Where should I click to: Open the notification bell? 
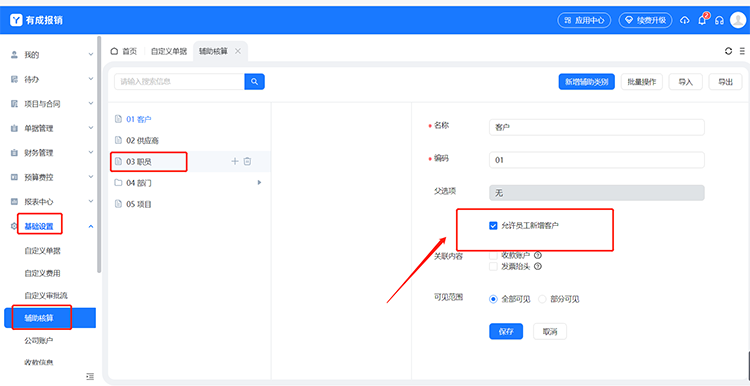pyautogui.click(x=702, y=20)
